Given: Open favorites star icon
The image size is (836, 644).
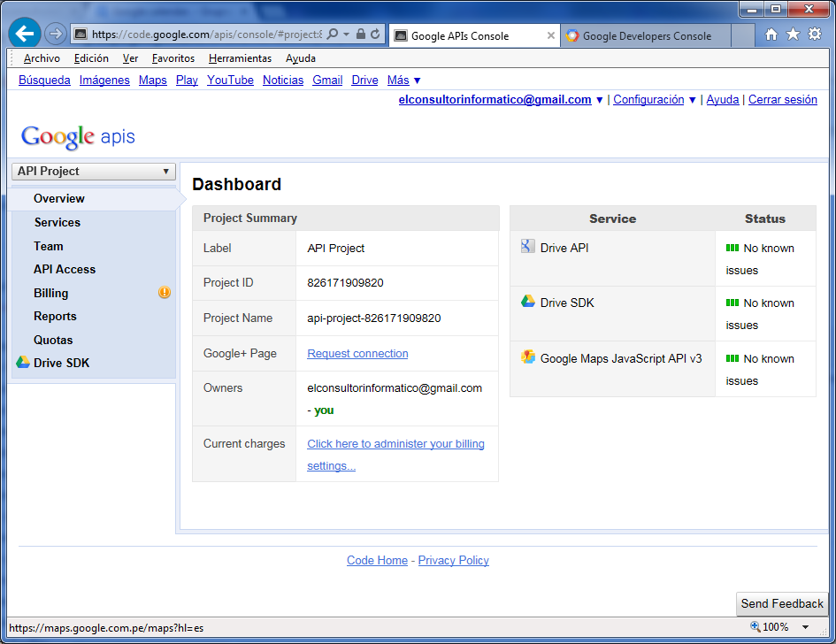Looking at the screenshot, I should (x=793, y=34).
